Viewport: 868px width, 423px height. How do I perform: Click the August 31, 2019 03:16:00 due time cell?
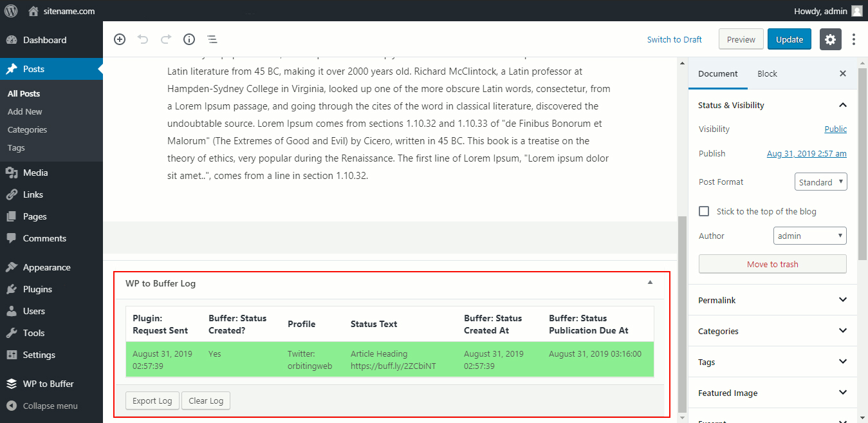(595, 353)
